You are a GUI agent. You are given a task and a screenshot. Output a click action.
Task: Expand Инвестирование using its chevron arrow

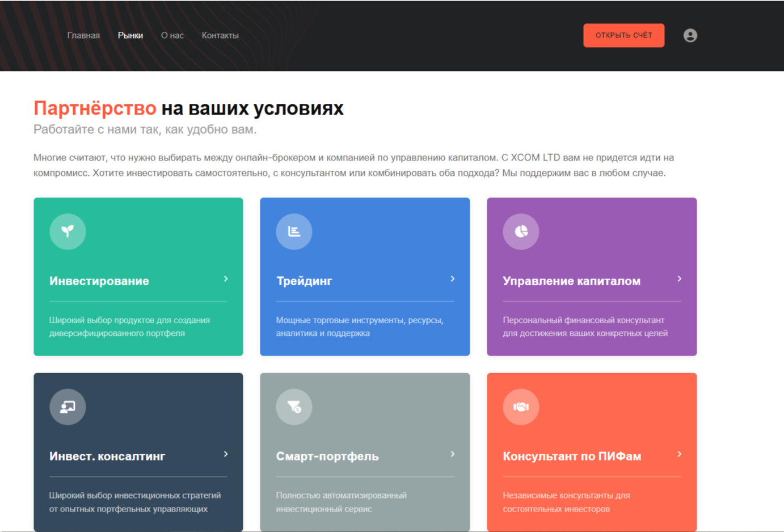pyautogui.click(x=226, y=279)
